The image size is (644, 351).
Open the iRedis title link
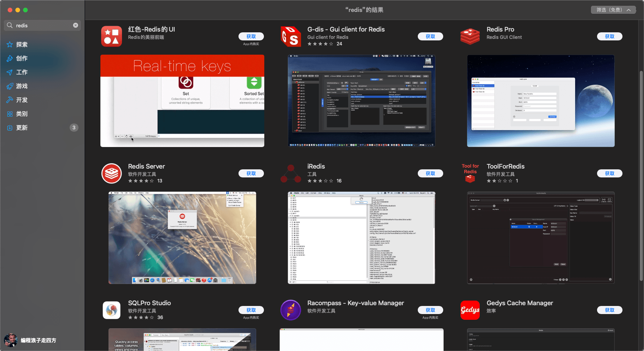[316, 166]
